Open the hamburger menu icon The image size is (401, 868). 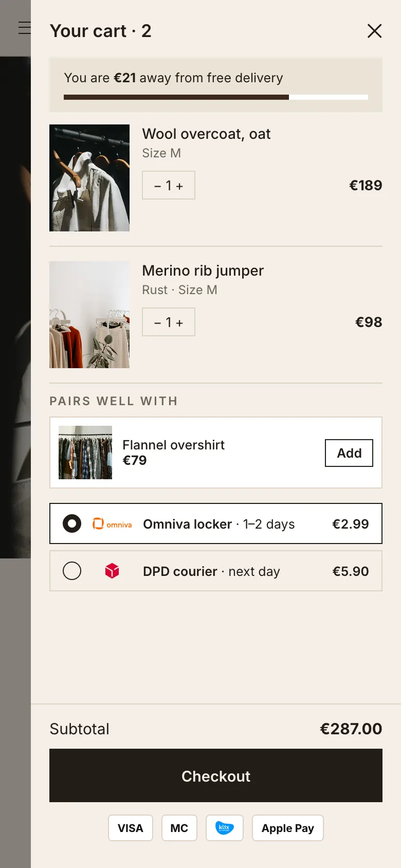(x=24, y=28)
